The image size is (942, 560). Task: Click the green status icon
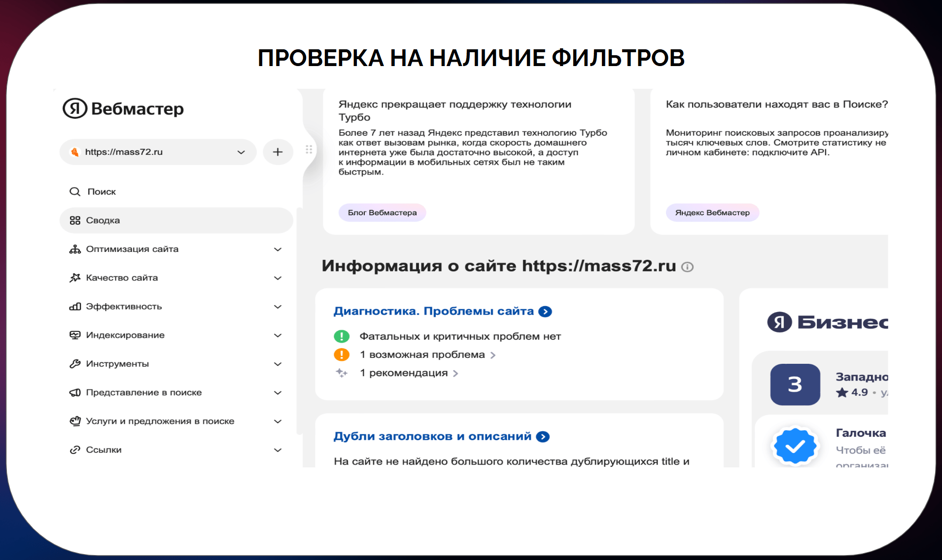pyautogui.click(x=341, y=336)
